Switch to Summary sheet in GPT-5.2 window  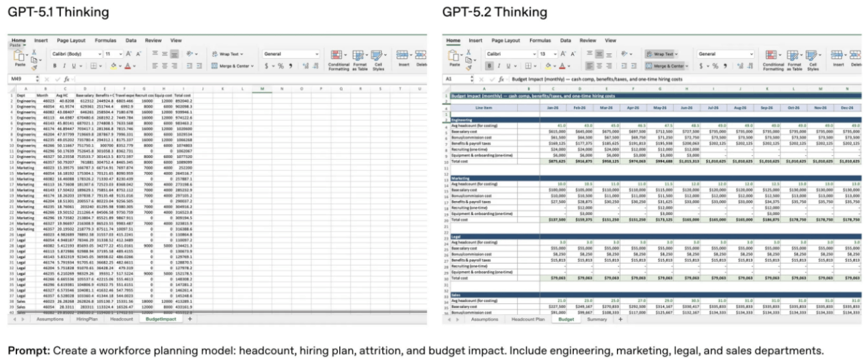click(x=596, y=319)
